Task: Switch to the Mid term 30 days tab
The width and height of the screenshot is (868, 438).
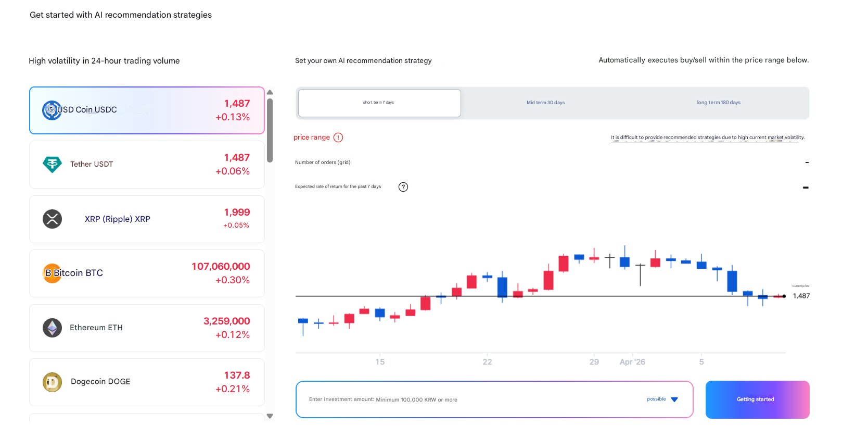Action: click(545, 103)
